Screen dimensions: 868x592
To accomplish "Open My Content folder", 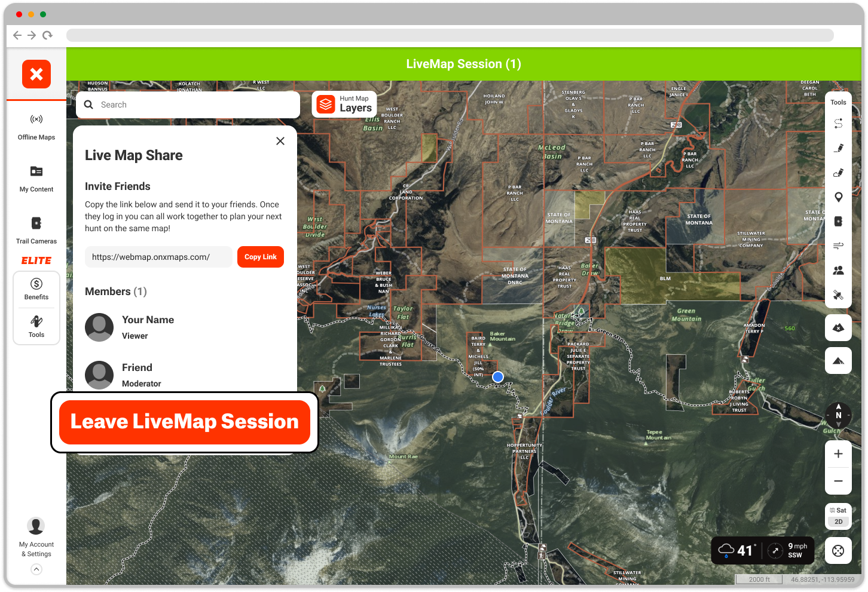I will tap(36, 179).
